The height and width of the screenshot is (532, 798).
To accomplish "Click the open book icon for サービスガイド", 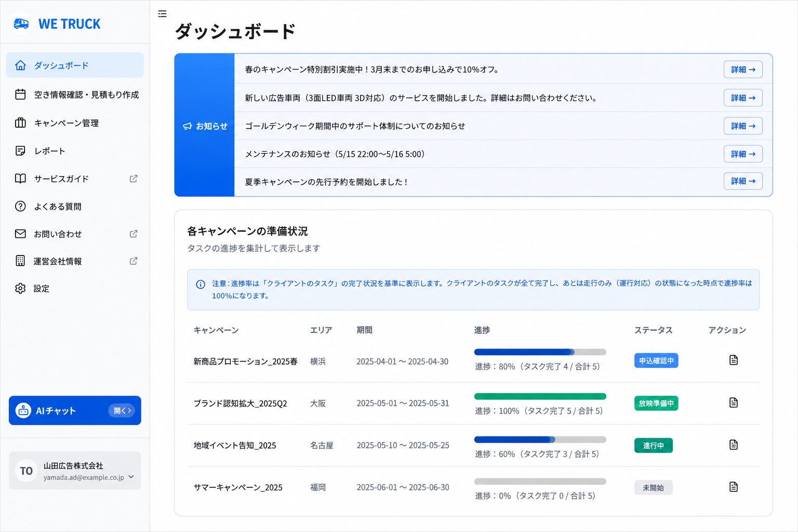I will (20, 179).
